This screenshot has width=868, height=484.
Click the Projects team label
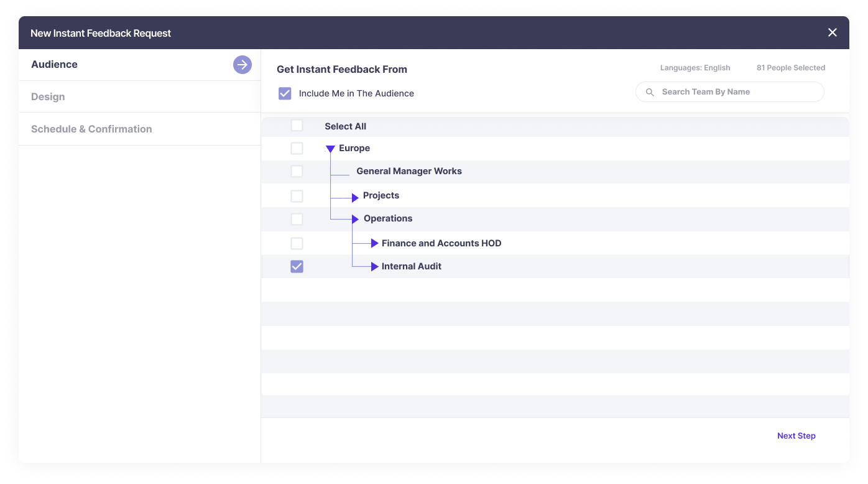coord(381,195)
